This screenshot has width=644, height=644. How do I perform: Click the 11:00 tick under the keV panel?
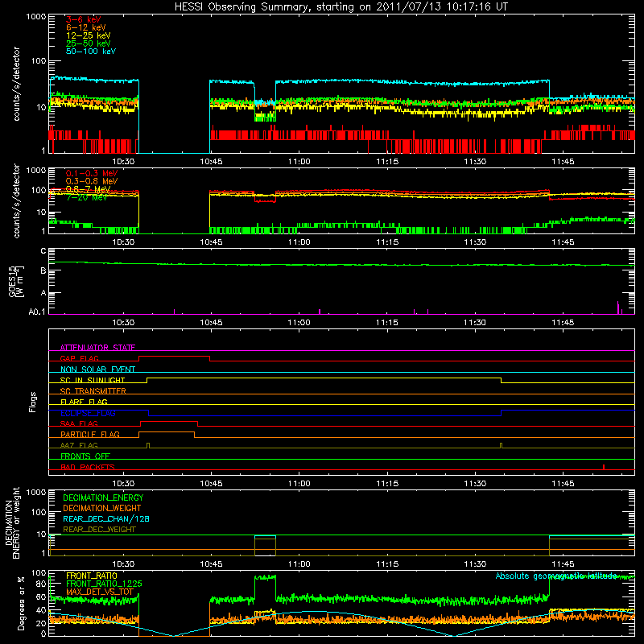click(299, 162)
